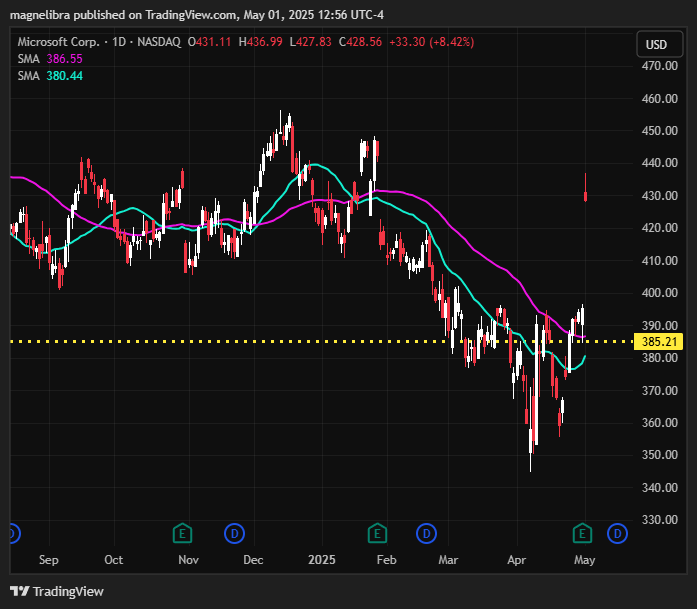This screenshot has width=697, height=609.
Task: Open the late January earnings E marker
Action: click(x=377, y=533)
